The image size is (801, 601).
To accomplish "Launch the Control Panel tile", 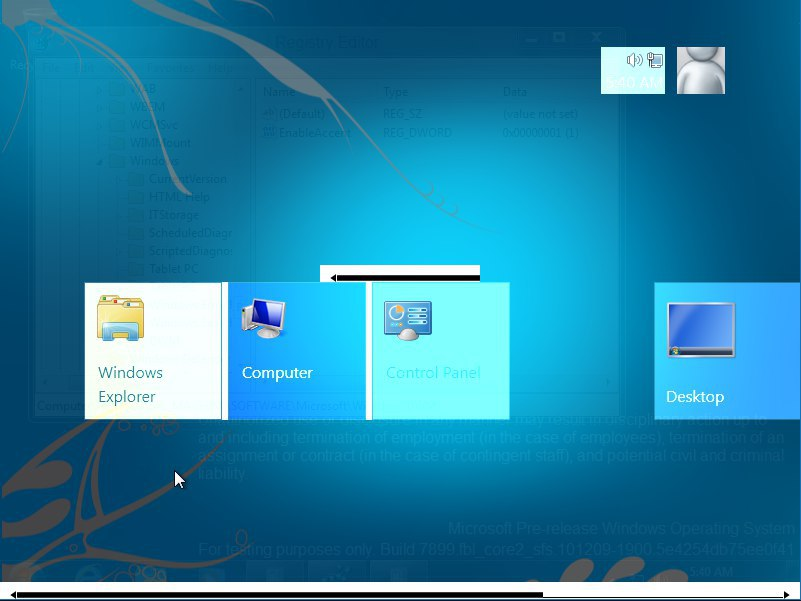I will [441, 351].
